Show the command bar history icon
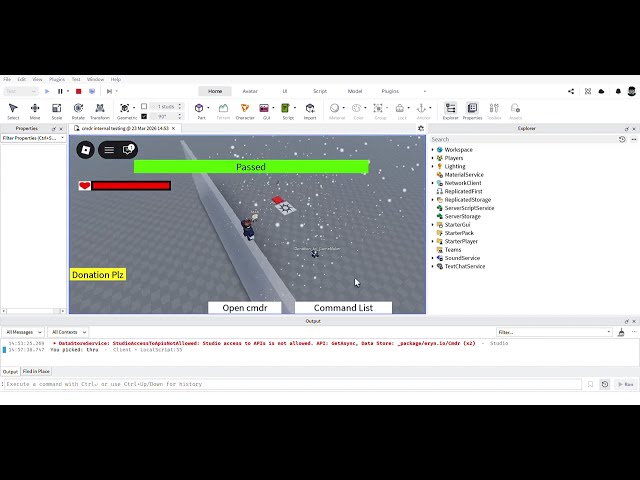640x480 pixels. (x=605, y=384)
